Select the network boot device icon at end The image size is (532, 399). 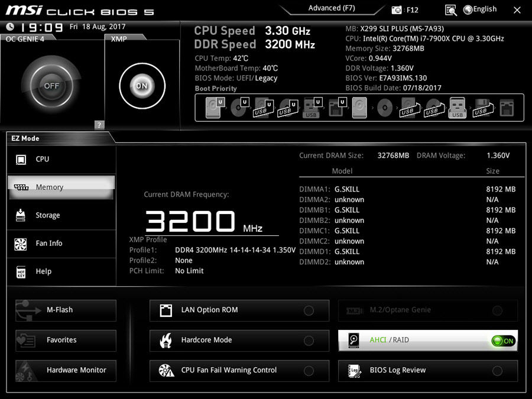point(507,108)
